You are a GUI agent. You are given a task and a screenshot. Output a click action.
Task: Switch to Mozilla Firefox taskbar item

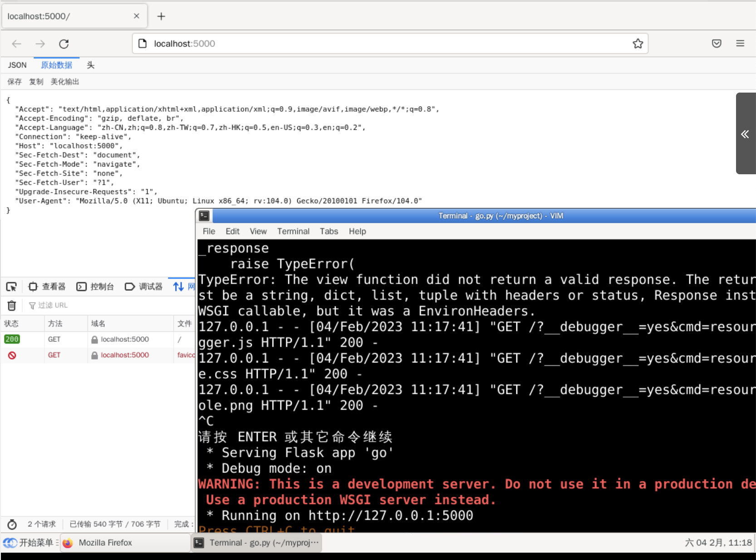125,543
